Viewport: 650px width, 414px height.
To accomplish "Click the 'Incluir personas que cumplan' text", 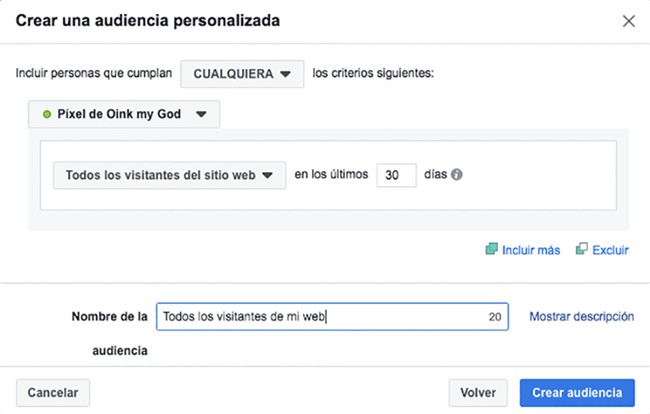I will [x=94, y=73].
